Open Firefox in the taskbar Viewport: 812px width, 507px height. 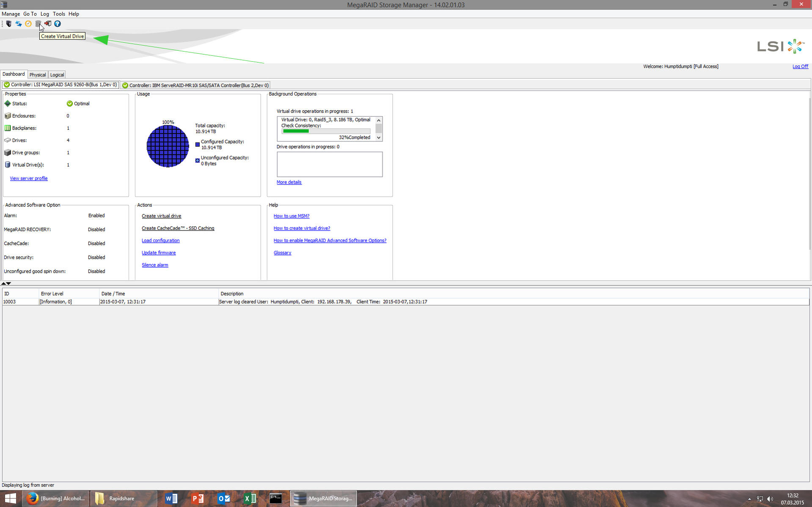56,499
